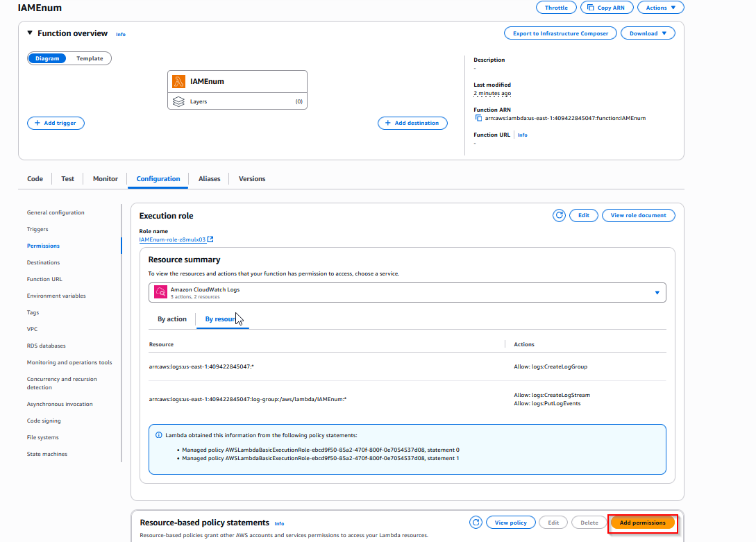Open VPC in the sidebar
The height and width of the screenshot is (542, 756).
33,329
